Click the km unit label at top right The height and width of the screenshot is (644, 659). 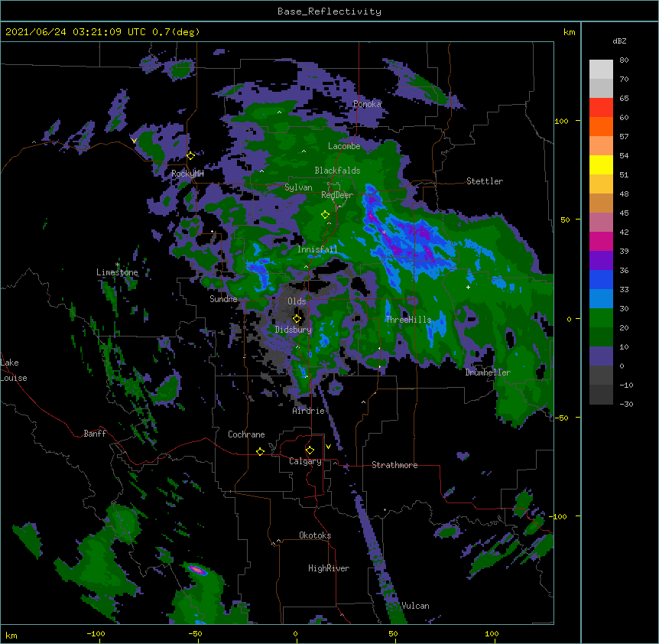coord(570,32)
